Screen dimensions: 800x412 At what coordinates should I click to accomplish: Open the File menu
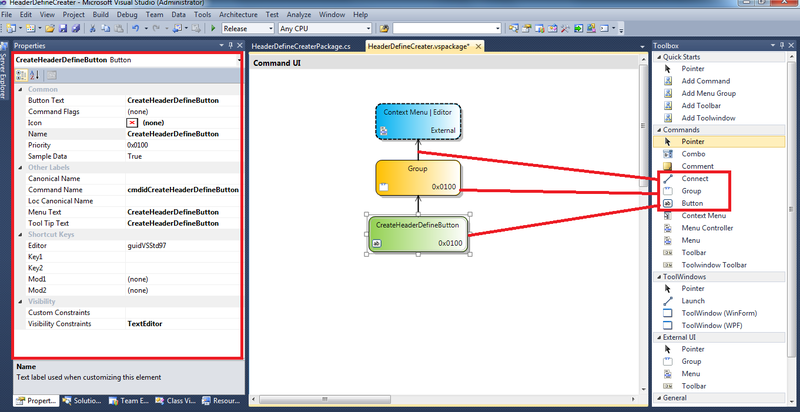(x=7, y=15)
